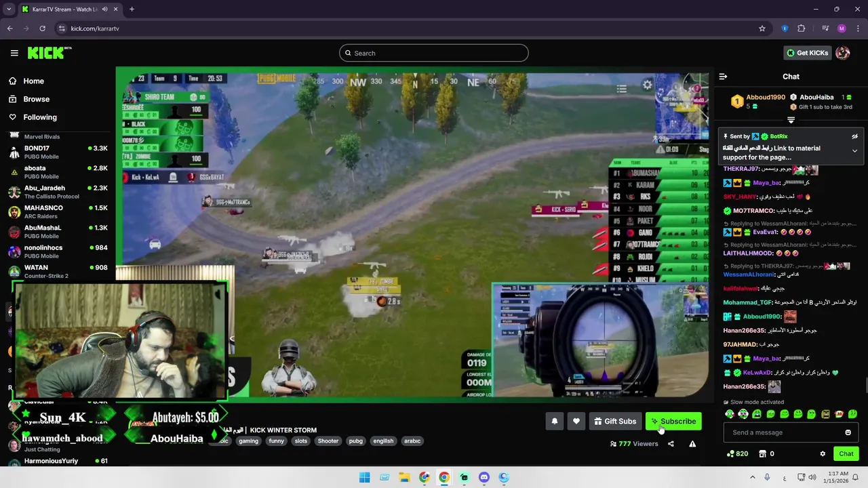This screenshot has width=868, height=488.
Task: Open WATAN channel in sidebar
Action: click(x=58, y=271)
